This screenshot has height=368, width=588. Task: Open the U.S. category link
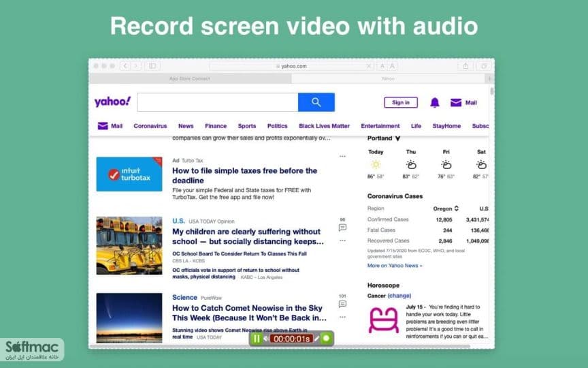(x=178, y=221)
